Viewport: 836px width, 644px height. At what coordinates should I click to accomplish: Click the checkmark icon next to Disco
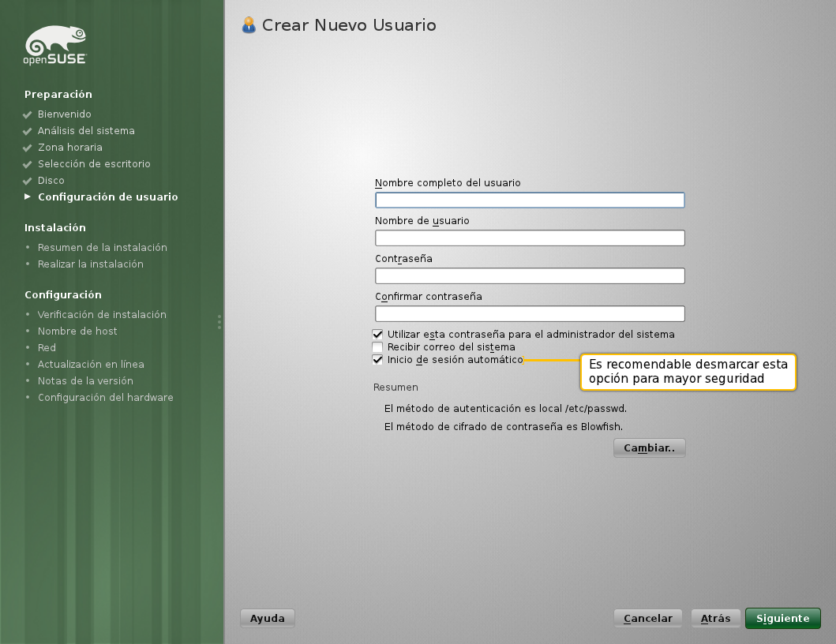pos(28,181)
